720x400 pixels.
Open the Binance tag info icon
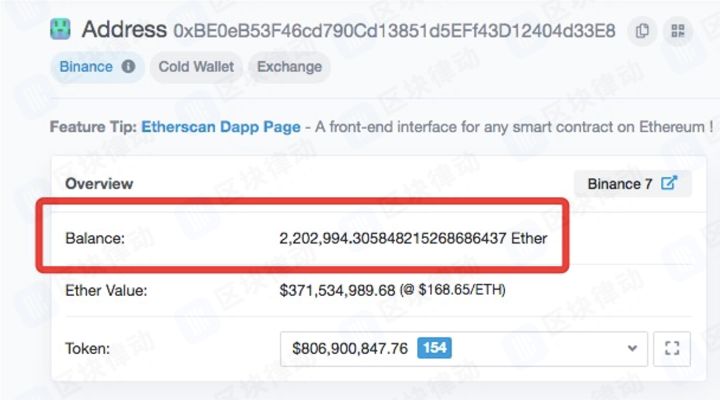128,67
